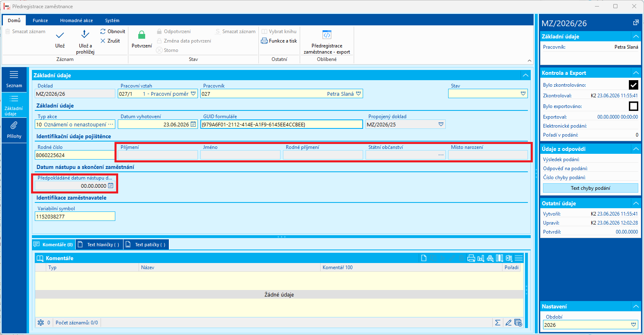The image size is (644, 335).
Task: Collapse Základní údaje form section
Action: pos(526,75)
